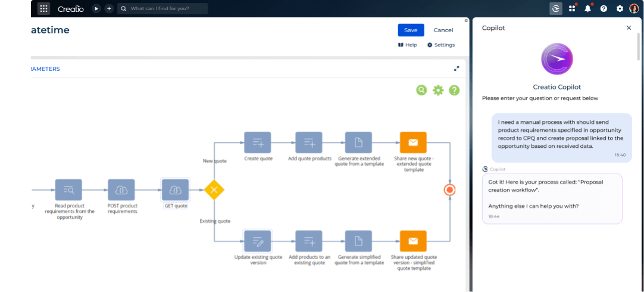This screenshot has height=292, width=644.
Task: Open the help question mark in top bar
Action: (604, 8)
